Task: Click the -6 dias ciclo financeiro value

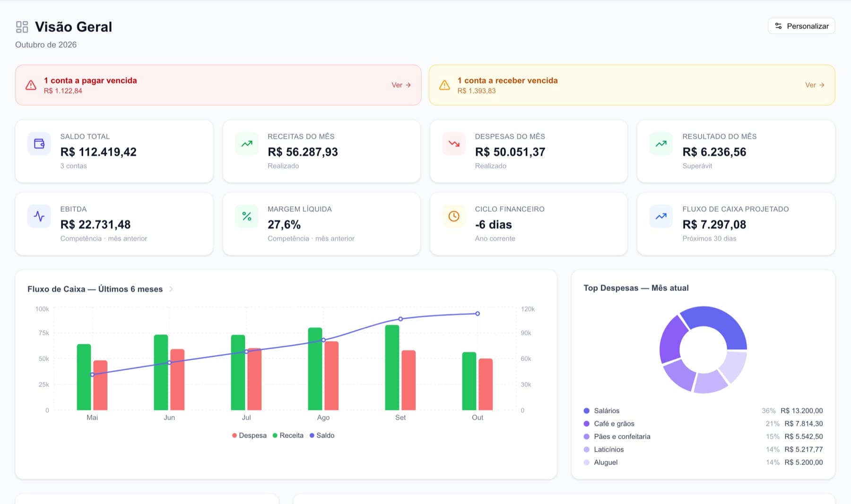Action: [494, 225]
